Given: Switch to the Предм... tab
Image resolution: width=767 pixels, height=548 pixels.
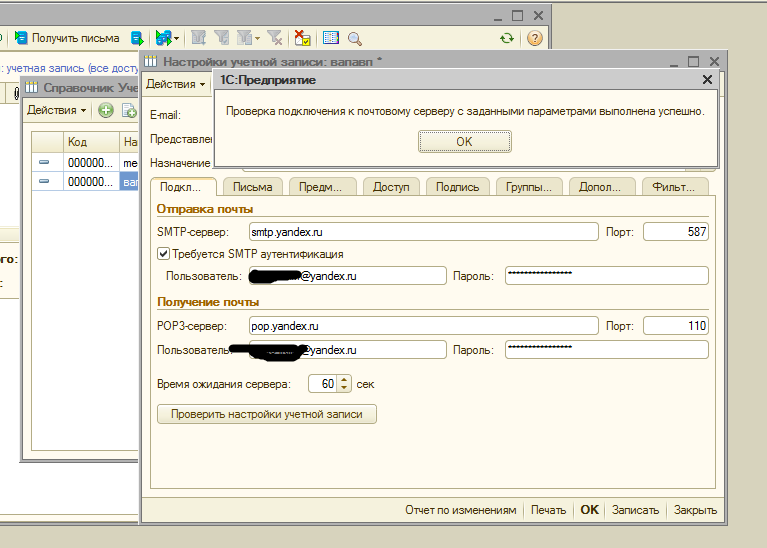Looking at the screenshot, I should (322, 187).
